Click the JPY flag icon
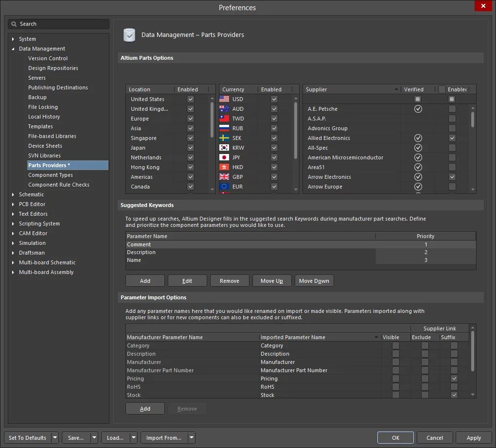 224,157
